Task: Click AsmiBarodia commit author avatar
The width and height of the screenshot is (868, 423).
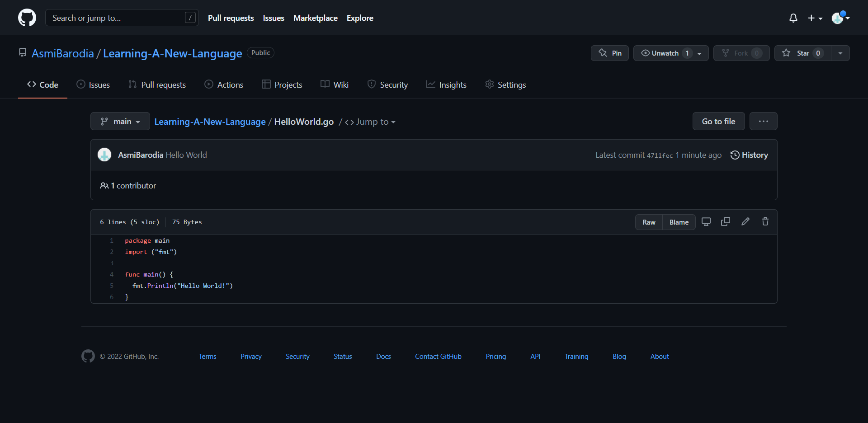Action: point(104,155)
